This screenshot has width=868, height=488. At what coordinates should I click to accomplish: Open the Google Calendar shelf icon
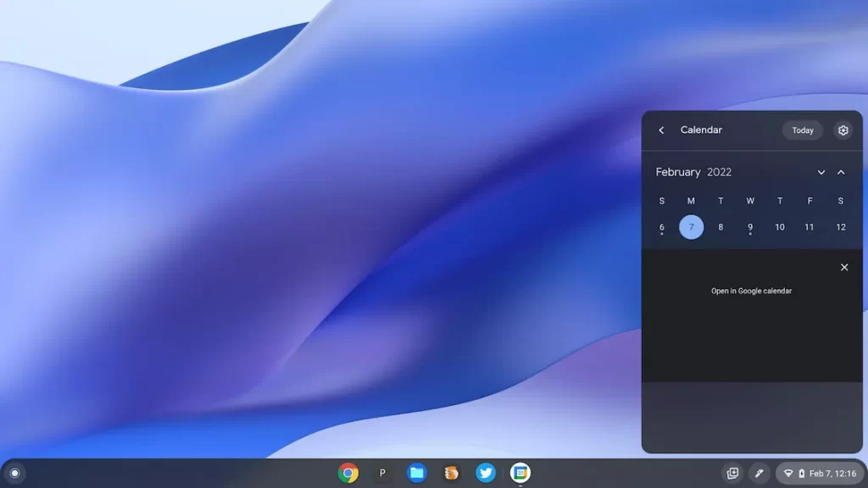520,473
